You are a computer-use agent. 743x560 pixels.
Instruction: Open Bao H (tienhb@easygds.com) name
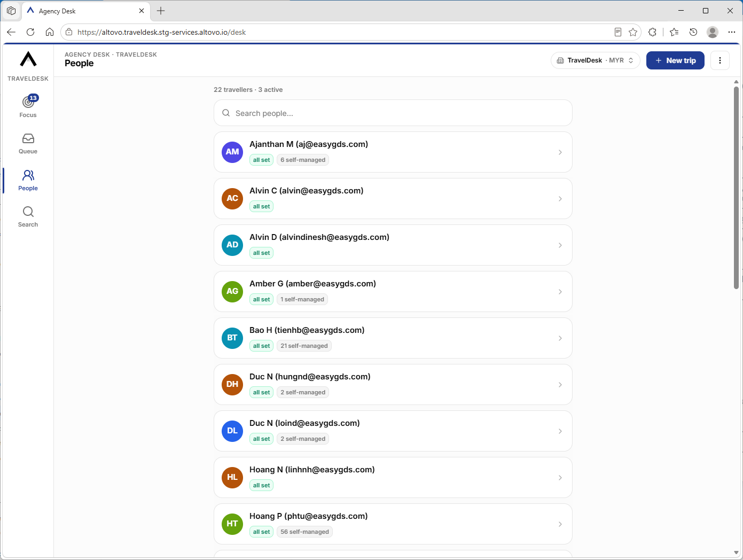tap(307, 330)
